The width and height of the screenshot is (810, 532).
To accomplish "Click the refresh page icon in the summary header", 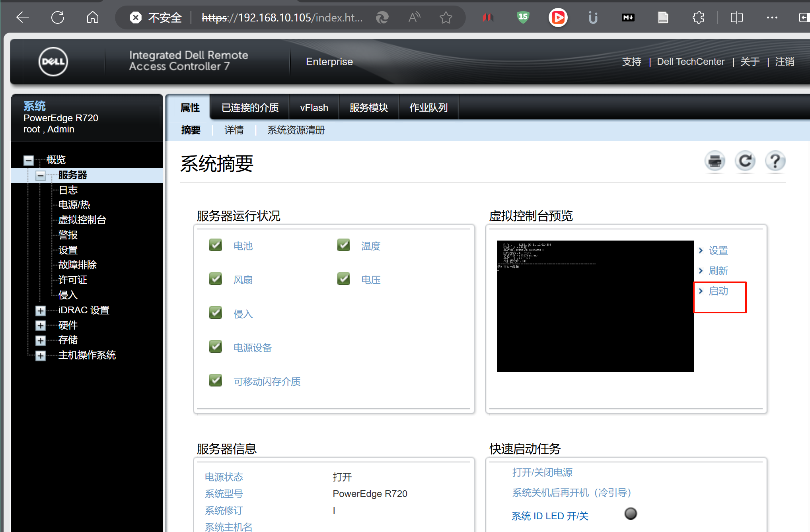I will (x=745, y=161).
